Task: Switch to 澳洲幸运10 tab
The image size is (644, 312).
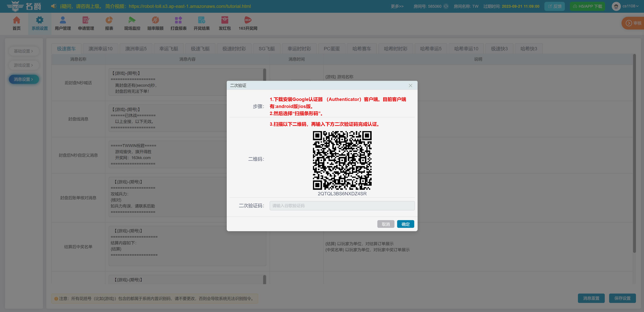Action: click(x=100, y=49)
